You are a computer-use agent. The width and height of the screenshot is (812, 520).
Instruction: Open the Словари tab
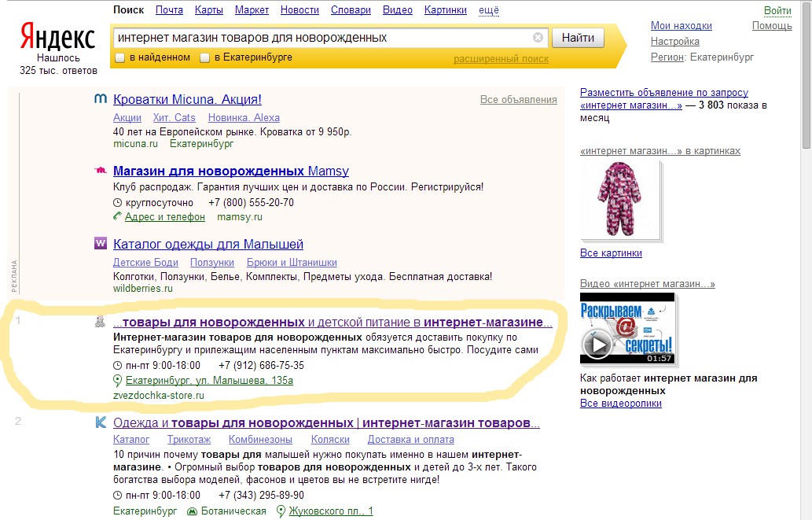tap(351, 10)
